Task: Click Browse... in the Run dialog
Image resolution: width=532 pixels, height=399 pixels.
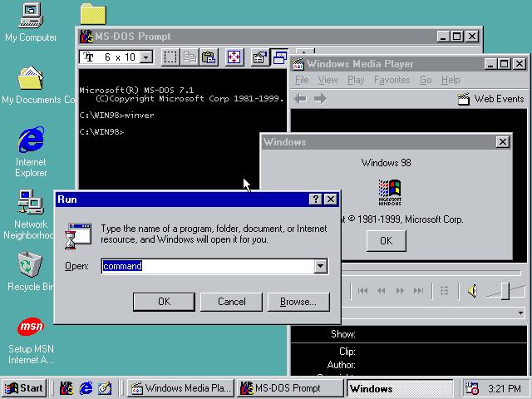Action: pos(298,302)
